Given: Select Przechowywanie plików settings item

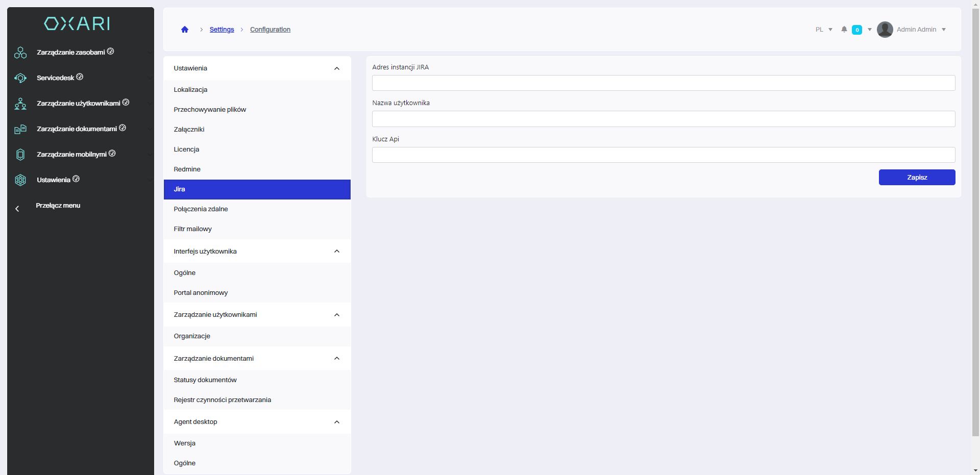Looking at the screenshot, I should [x=257, y=110].
